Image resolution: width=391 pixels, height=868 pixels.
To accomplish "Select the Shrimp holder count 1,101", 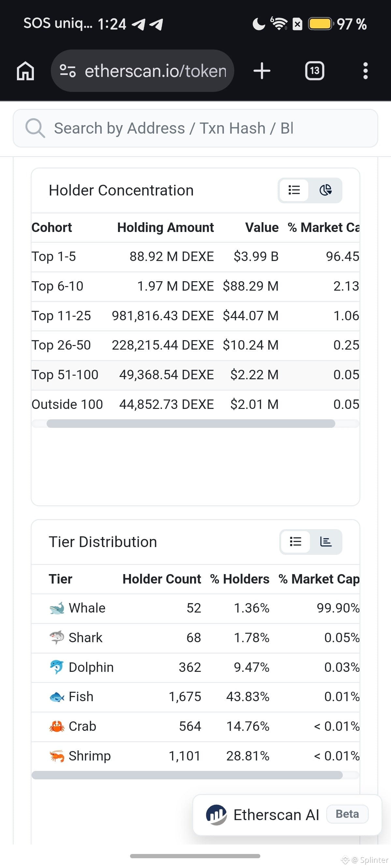I will tap(185, 756).
